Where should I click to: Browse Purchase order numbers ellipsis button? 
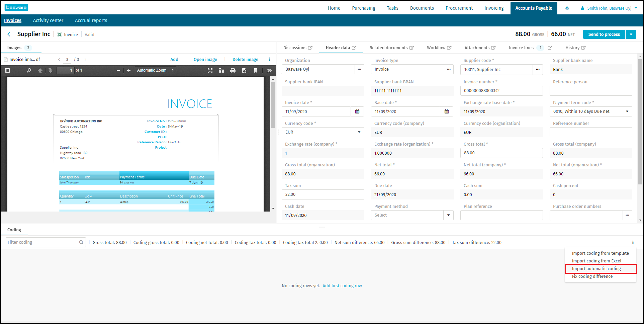[627, 215]
